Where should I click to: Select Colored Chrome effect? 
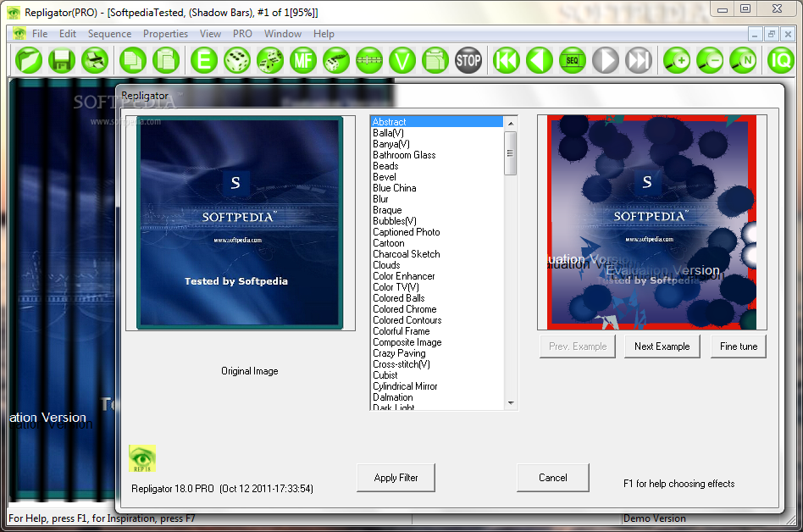[x=436, y=309]
